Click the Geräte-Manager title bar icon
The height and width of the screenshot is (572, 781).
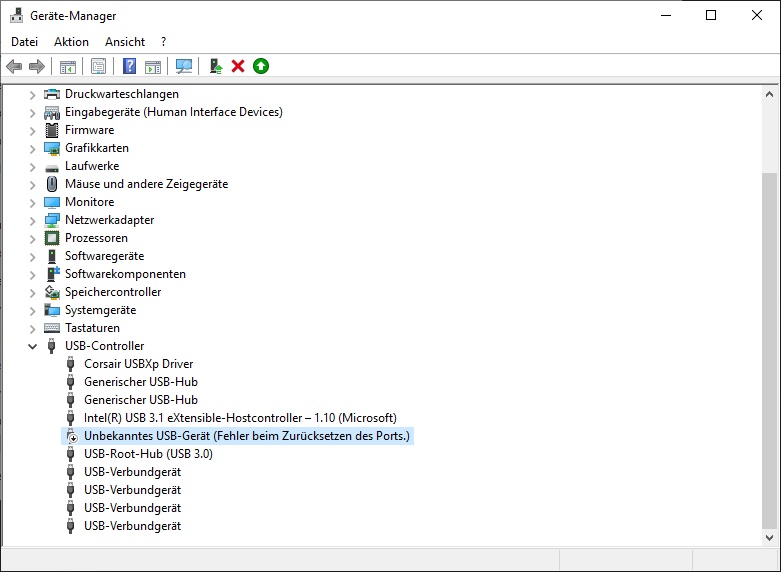[x=16, y=15]
